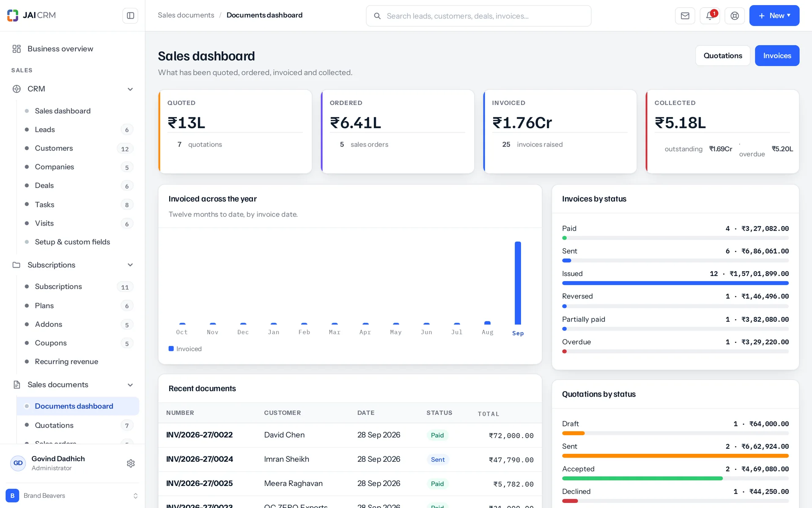The image size is (812, 508).
Task: Open the help lifebuoy icon
Action: click(x=735, y=16)
